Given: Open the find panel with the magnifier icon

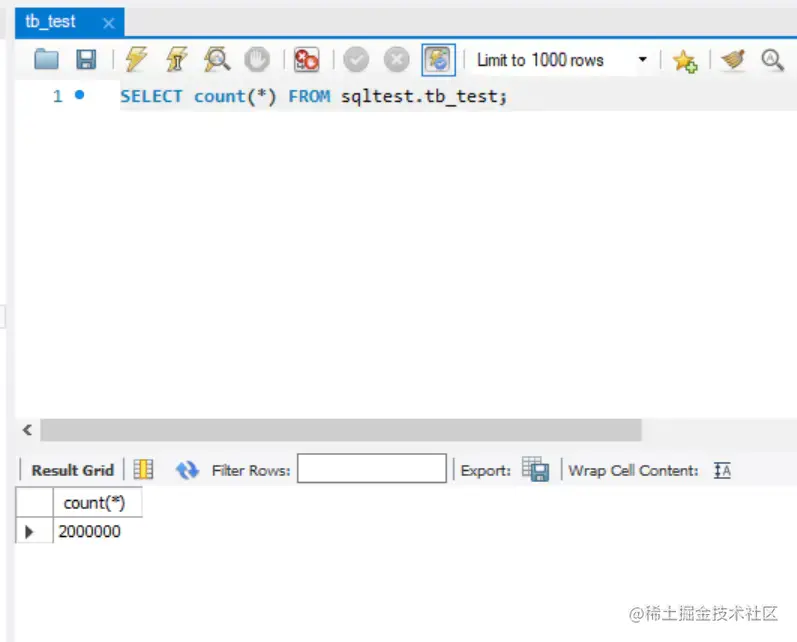Looking at the screenshot, I should click(x=772, y=59).
